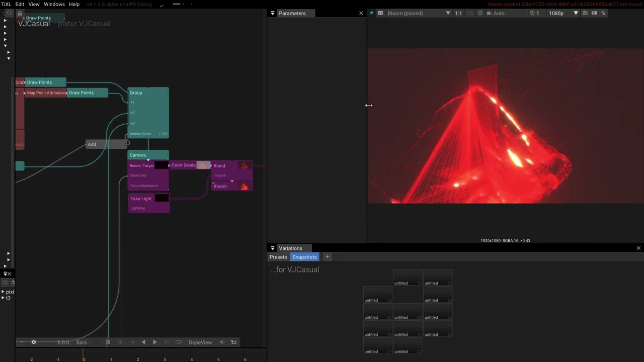Viewport: 644px width, 362px height.
Task: Open the View menu
Action: [34, 4]
